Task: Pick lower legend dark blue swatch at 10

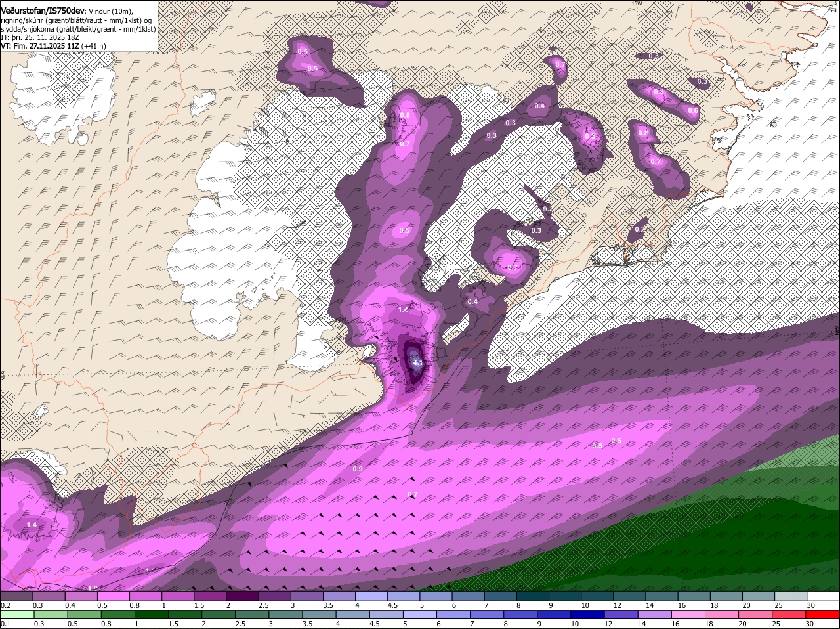Action: point(589,615)
